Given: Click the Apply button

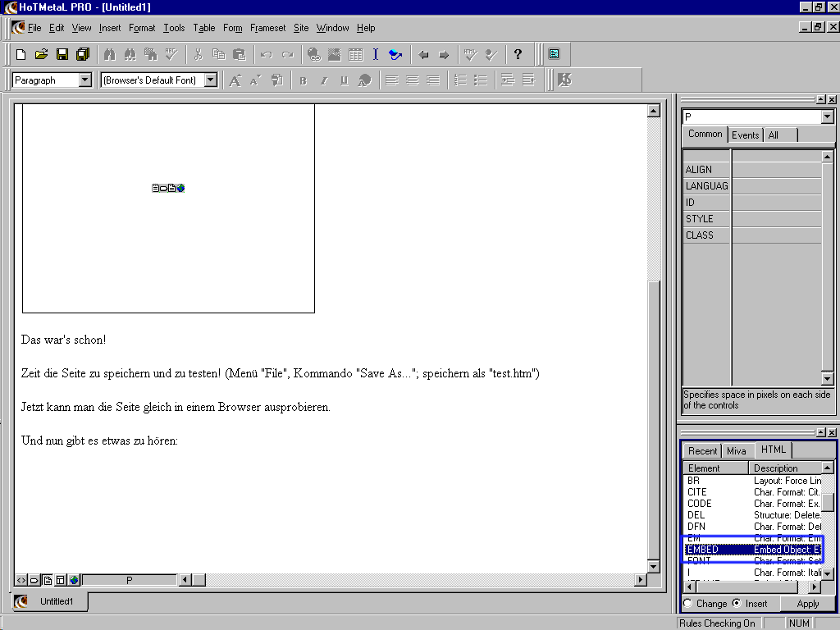Looking at the screenshot, I should 807,604.
